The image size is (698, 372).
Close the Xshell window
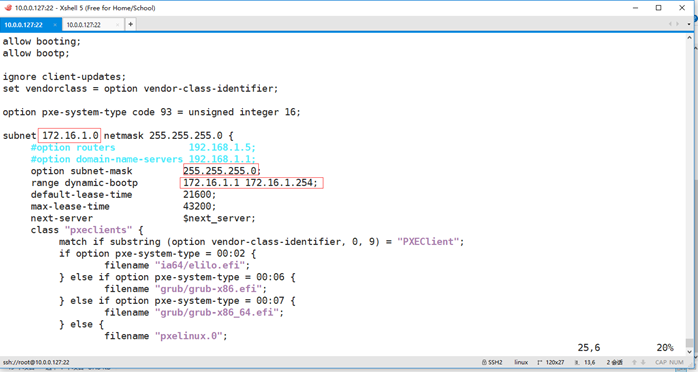coord(682,8)
